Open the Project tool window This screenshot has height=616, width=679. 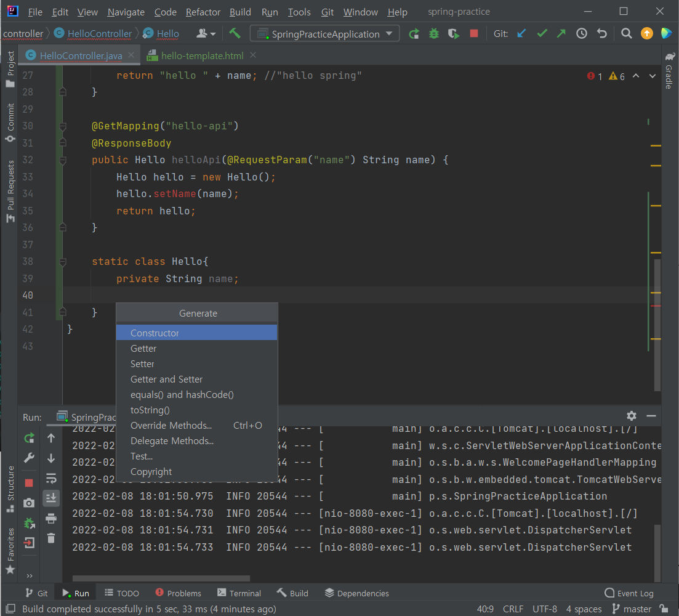pyautogui.click(x=10, y=70)
